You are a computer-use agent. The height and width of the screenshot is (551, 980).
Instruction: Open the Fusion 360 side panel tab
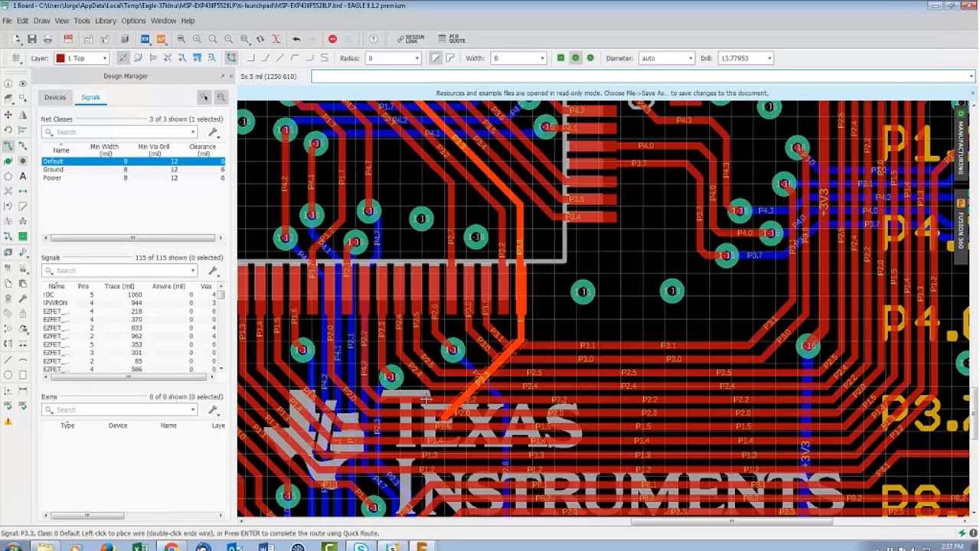click(x=961, y=227)
